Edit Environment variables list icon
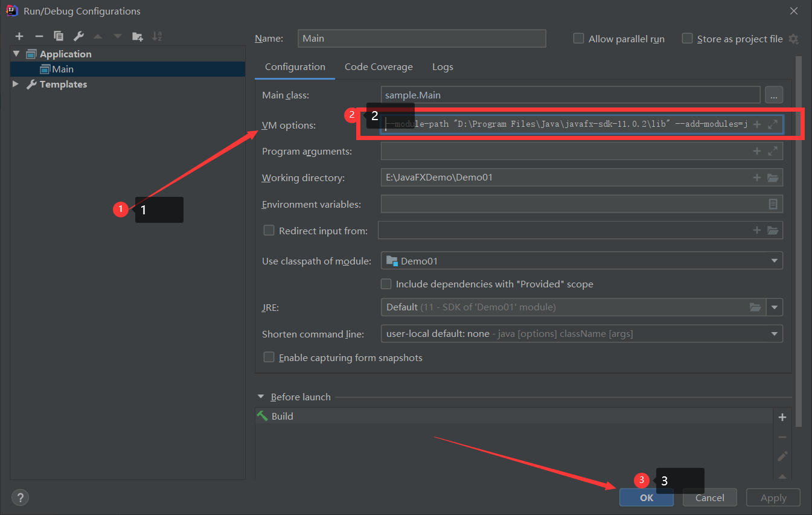The height and width of the screenshot is (515, 812). (x=773, y=204)
